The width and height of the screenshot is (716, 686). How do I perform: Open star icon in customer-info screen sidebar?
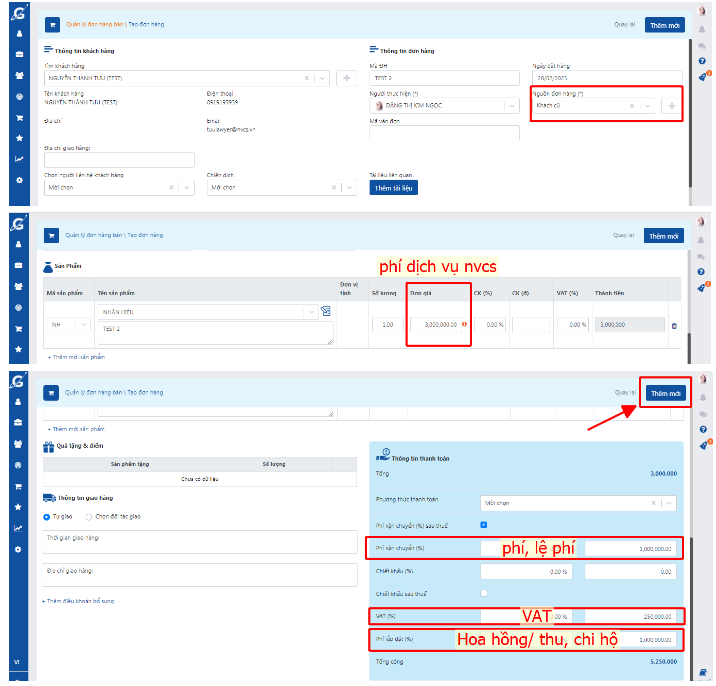pos(19,138)
